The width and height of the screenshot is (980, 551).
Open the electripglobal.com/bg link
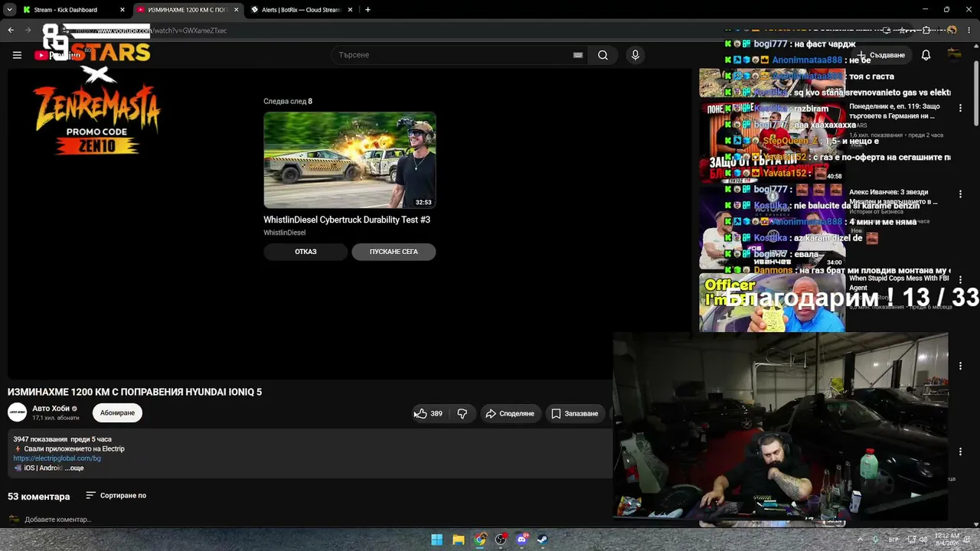57,458
